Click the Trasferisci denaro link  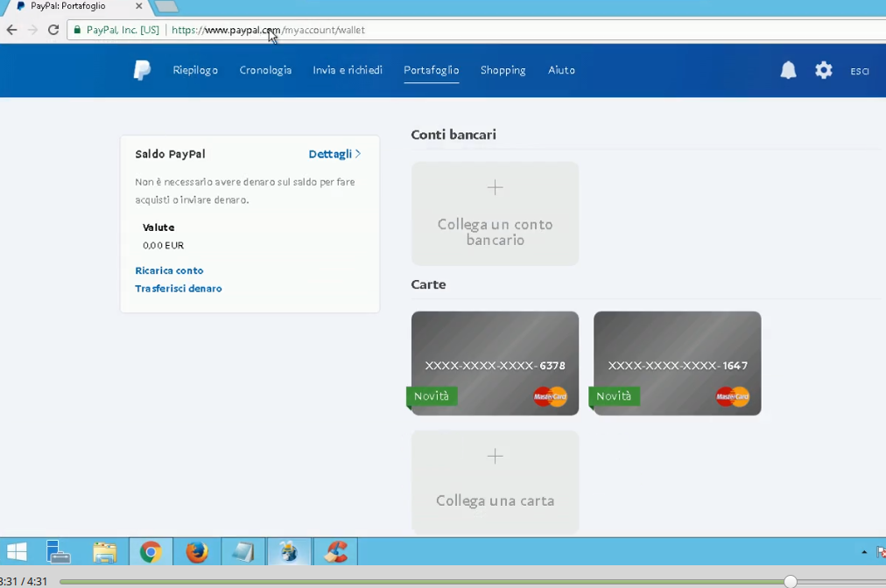tap(178, 288)
